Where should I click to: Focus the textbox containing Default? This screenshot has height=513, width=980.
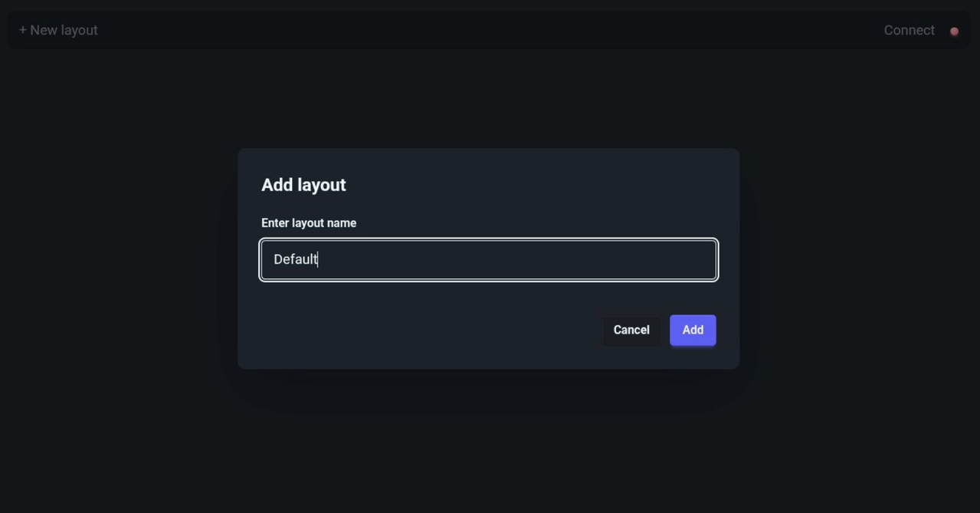(489, 260)
